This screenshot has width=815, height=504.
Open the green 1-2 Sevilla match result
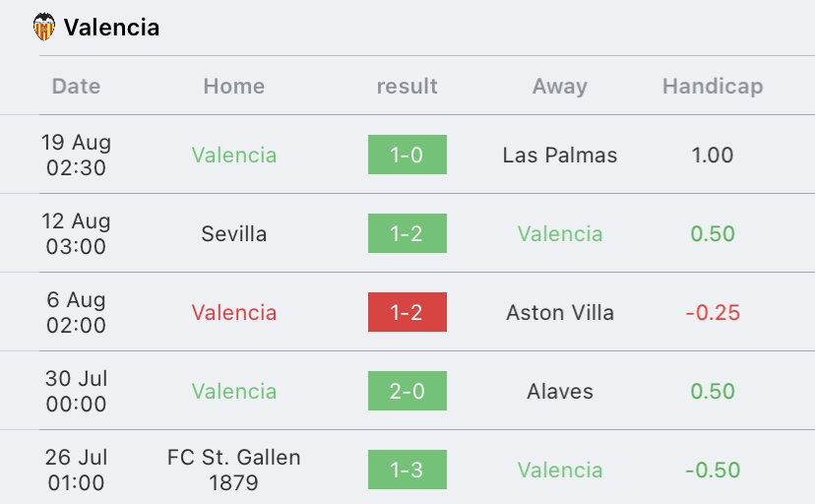[x=407, y=233]
